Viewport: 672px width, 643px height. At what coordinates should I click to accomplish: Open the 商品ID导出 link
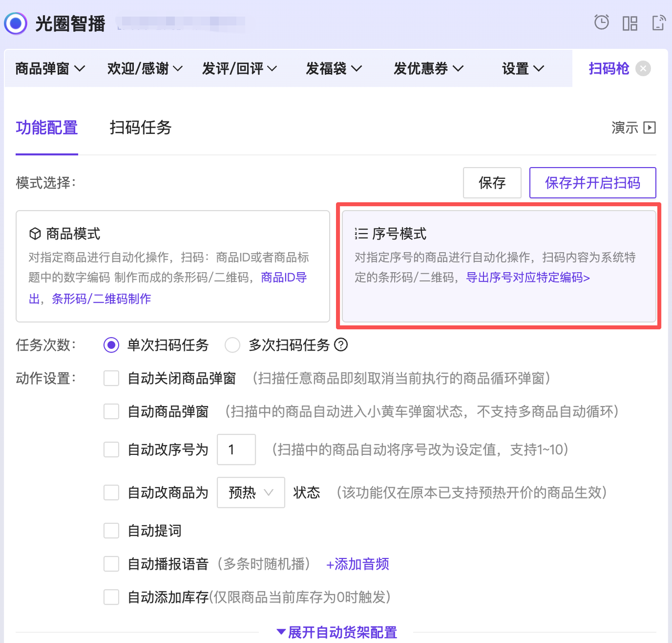(283, 277)
